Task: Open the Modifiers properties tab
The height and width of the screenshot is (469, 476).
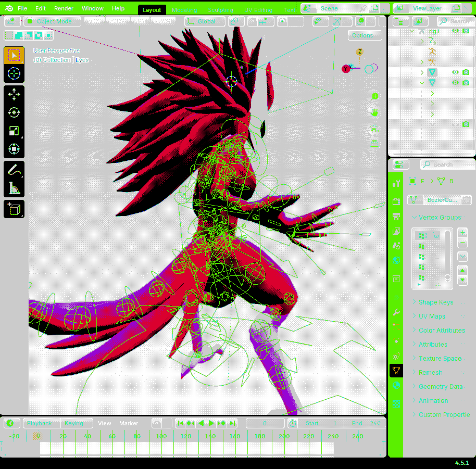Action: pos(396,312)
